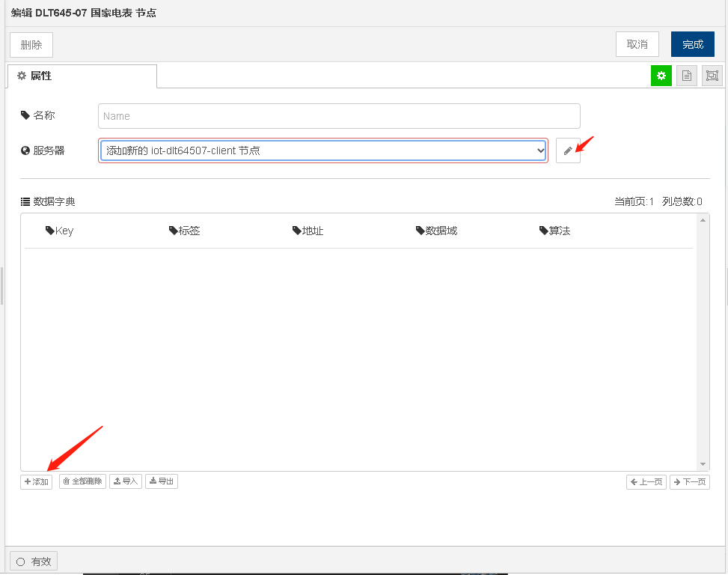Click the pencil edit server button
This screenshot has height=575, width=728.
tap(568, 150)
